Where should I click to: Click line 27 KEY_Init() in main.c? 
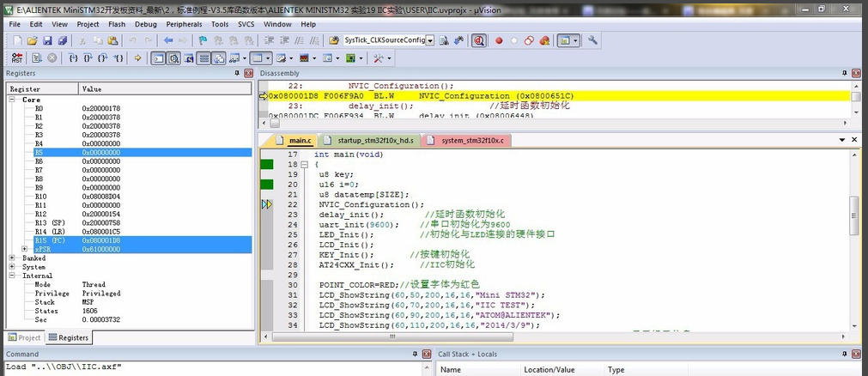pyautogui.click(x=347, y=255)
